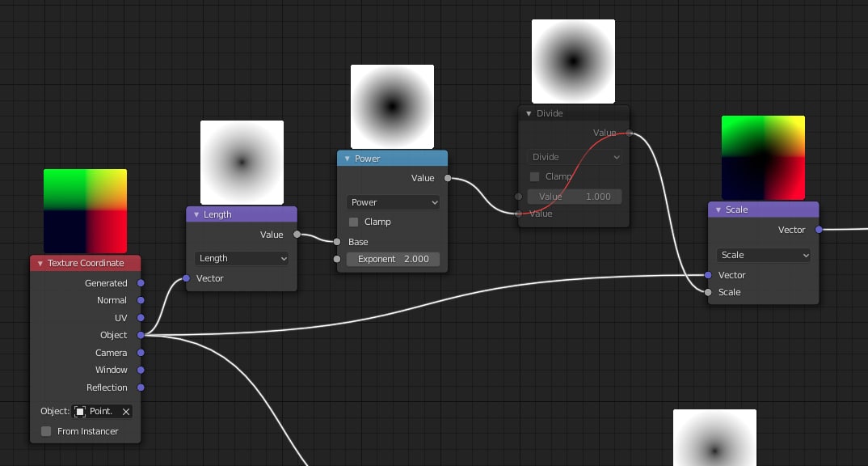Collapse the Texture Coordinate node
This screenshot has height=466, width=868.
pos(40,263)
